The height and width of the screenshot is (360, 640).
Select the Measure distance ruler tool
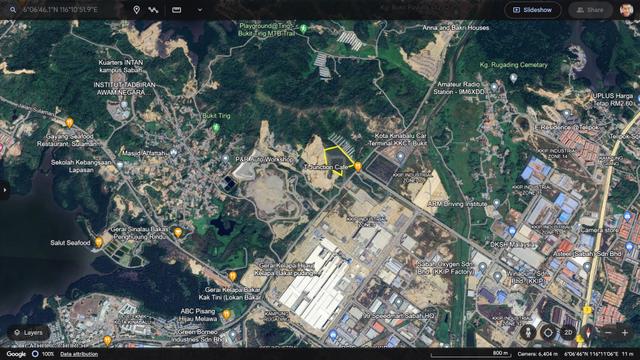[x=177, y=9]
